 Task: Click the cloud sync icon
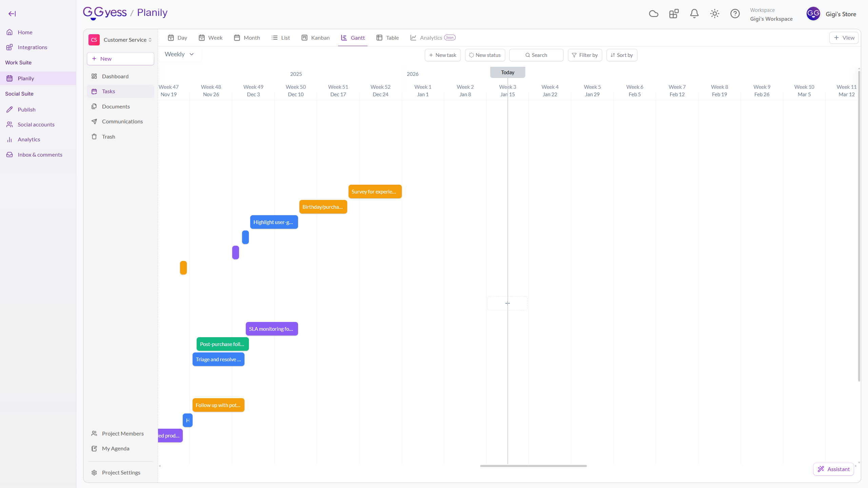point(653,14)
